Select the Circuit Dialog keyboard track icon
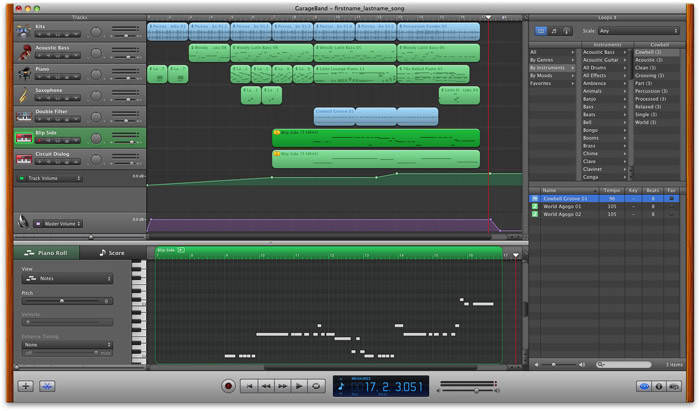Viewport: 700px width, 411px height. pos(24,159)
